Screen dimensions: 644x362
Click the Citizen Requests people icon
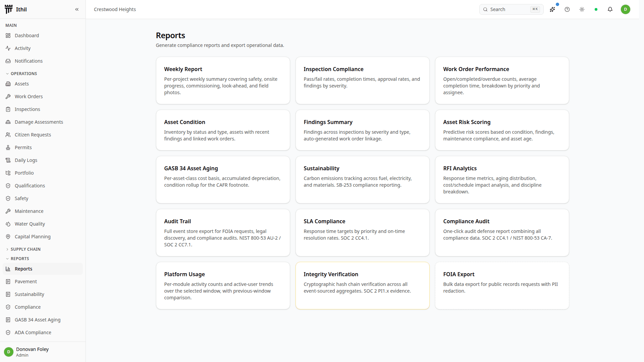[x=8, y=135]
